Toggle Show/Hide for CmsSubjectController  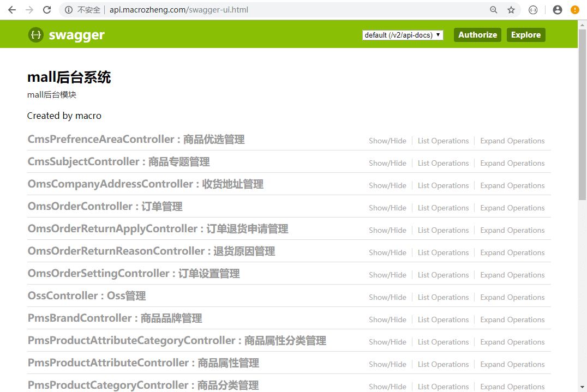pyautogui.click(x=387, y=163)
